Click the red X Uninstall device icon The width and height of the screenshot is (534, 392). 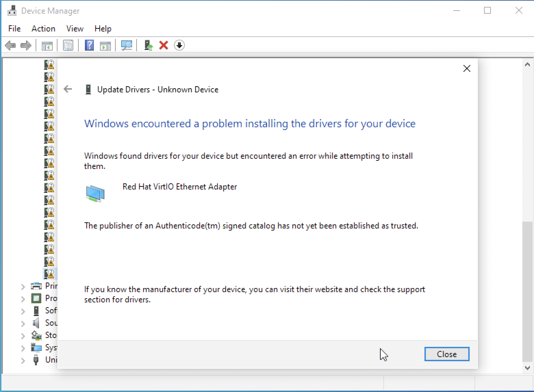click(x=164, y=45)
